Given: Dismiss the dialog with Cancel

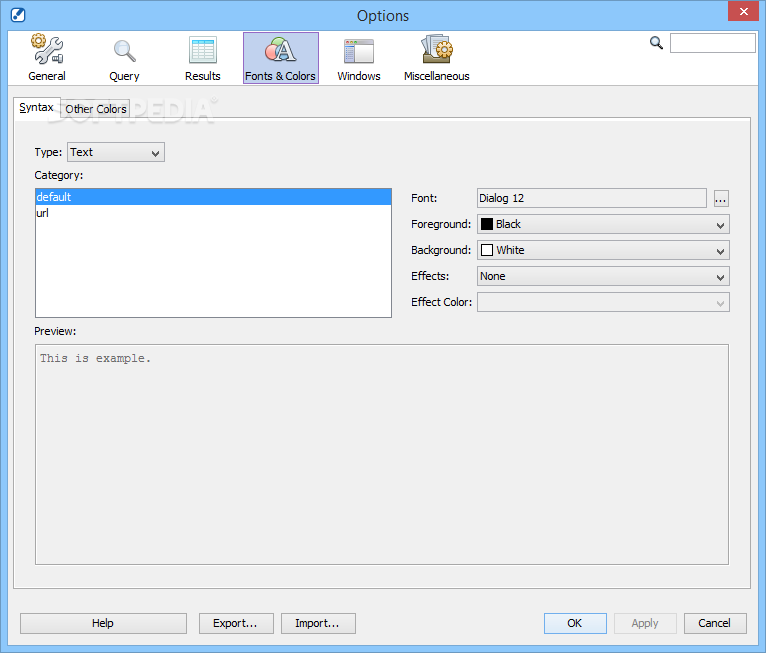Looking at the screenshot, I should [715, 623].
